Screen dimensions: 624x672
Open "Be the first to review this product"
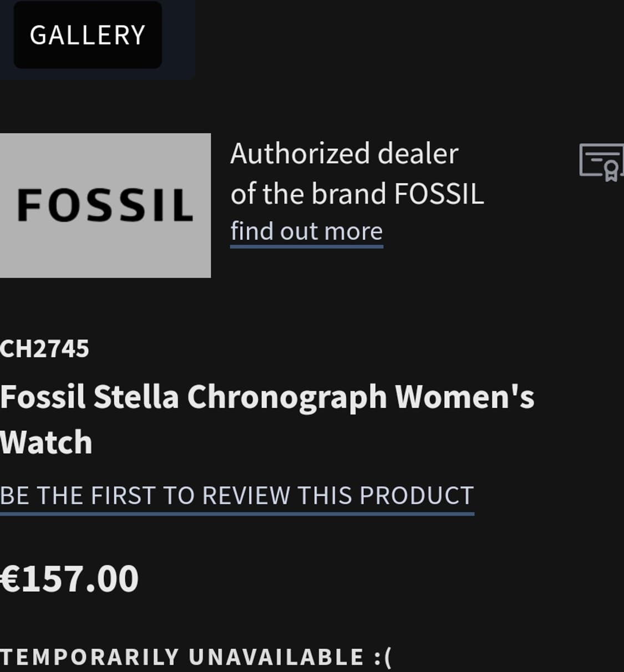(237, 496)
